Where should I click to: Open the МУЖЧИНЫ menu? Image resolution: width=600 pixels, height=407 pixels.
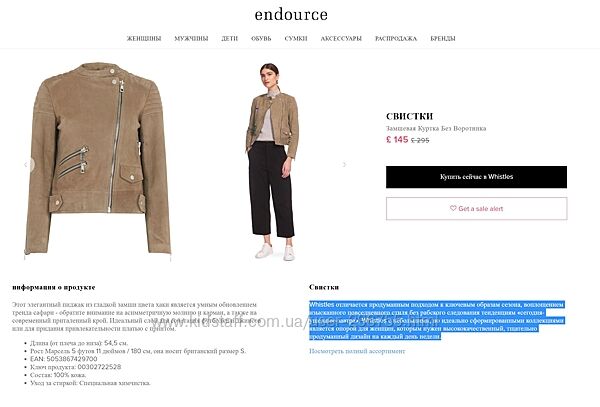(x=191, y=38)
